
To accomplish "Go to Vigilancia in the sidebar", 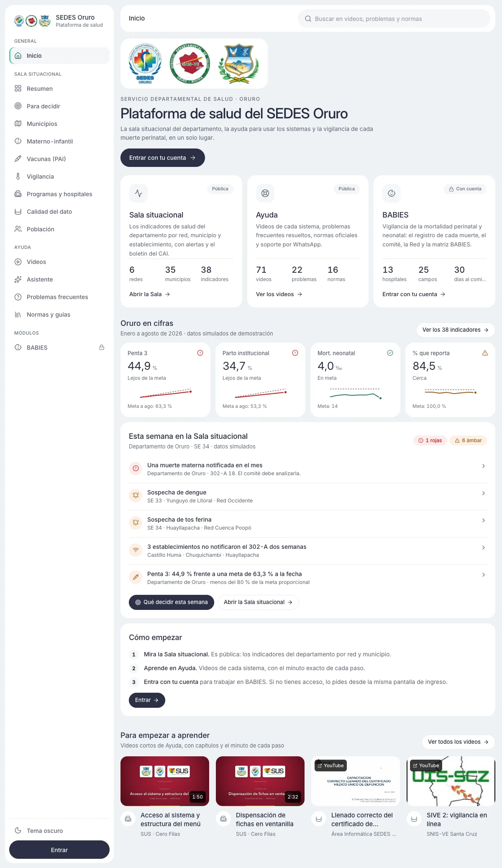I will pos(59,177).
